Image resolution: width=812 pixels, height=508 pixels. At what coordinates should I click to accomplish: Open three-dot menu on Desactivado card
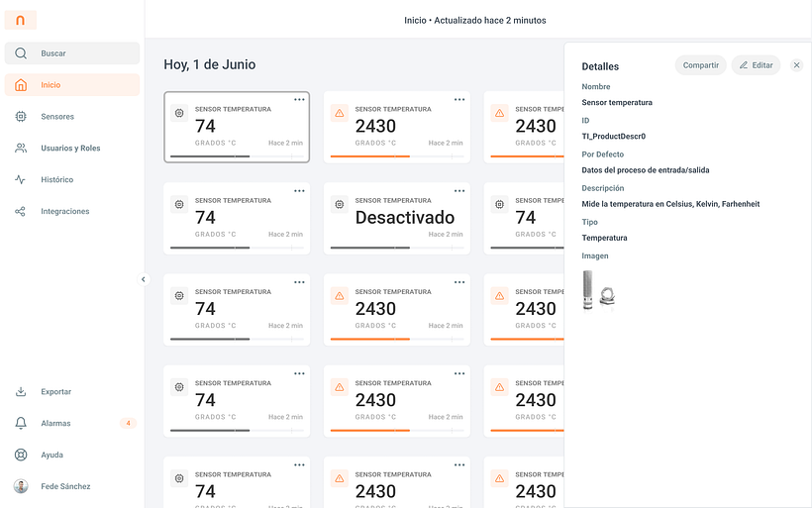point(459,191)
